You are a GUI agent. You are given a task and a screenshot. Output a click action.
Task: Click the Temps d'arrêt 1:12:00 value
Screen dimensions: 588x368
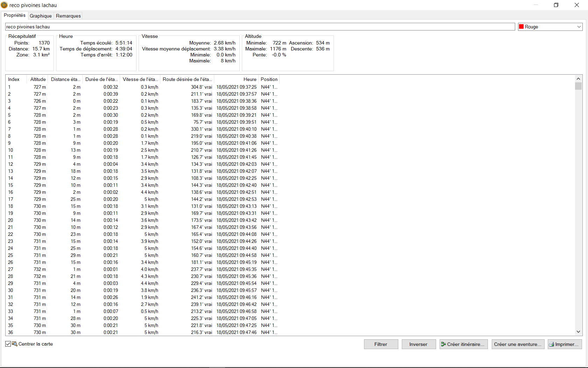pos(124,55)
